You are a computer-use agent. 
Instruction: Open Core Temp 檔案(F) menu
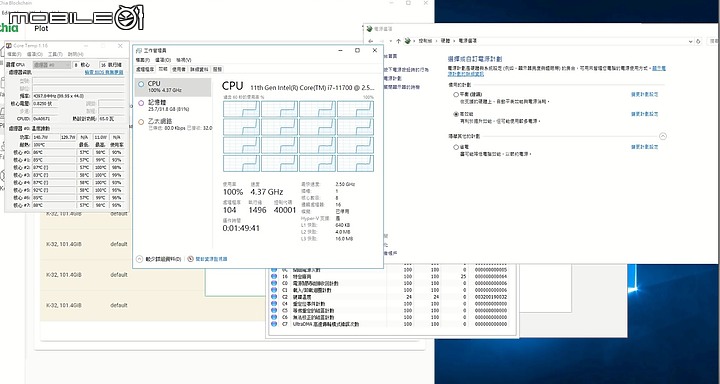(14, 54)
